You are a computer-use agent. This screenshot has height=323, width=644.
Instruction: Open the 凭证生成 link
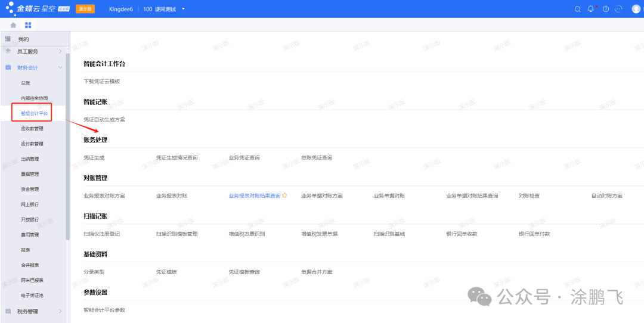[x=94, y=157]
